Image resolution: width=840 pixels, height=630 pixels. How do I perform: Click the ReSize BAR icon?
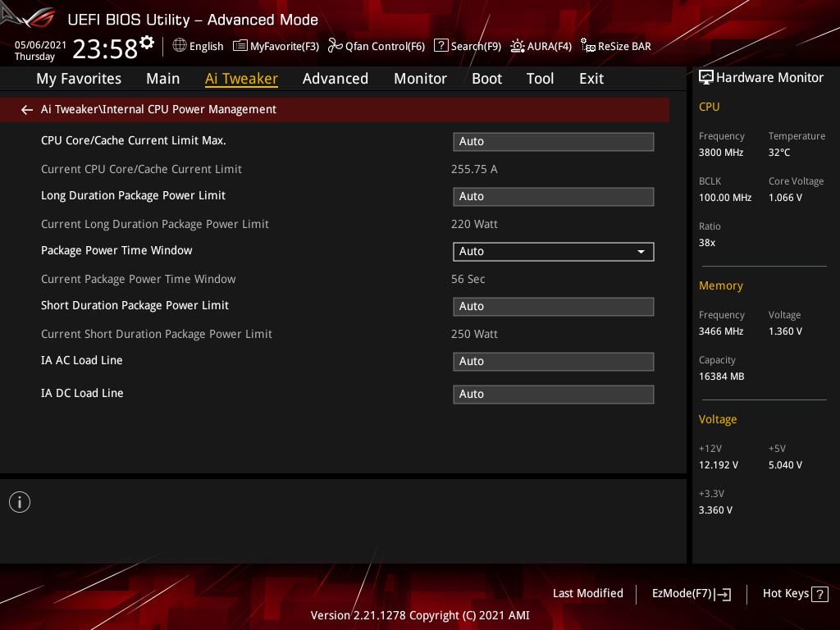coord(588,46)
